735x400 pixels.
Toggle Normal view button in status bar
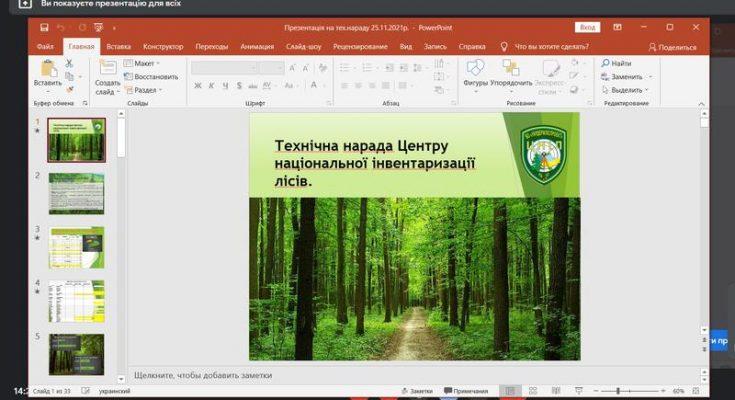click(x=510, y=391)
